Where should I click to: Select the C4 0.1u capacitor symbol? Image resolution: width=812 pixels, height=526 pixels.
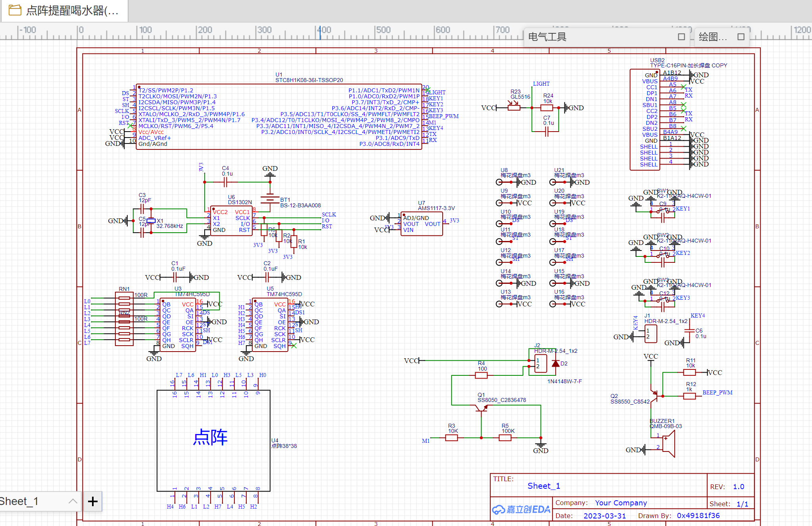(x=225, y=182)
